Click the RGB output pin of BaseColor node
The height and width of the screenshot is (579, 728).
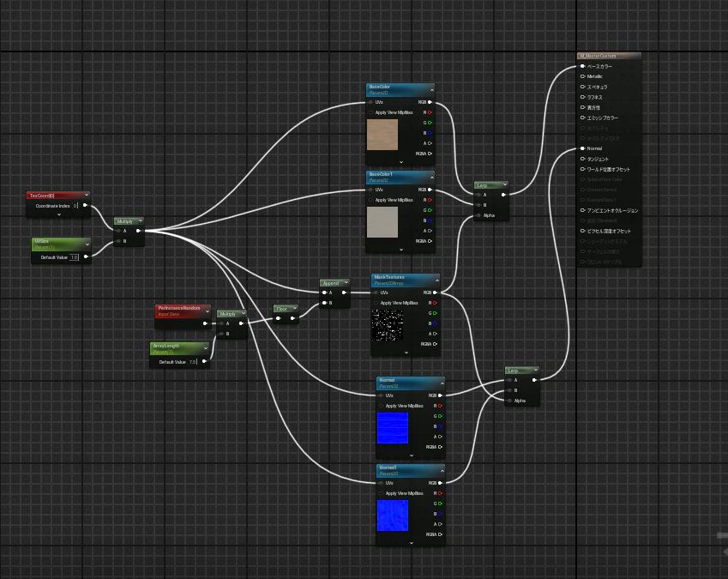tap(430, 102)
